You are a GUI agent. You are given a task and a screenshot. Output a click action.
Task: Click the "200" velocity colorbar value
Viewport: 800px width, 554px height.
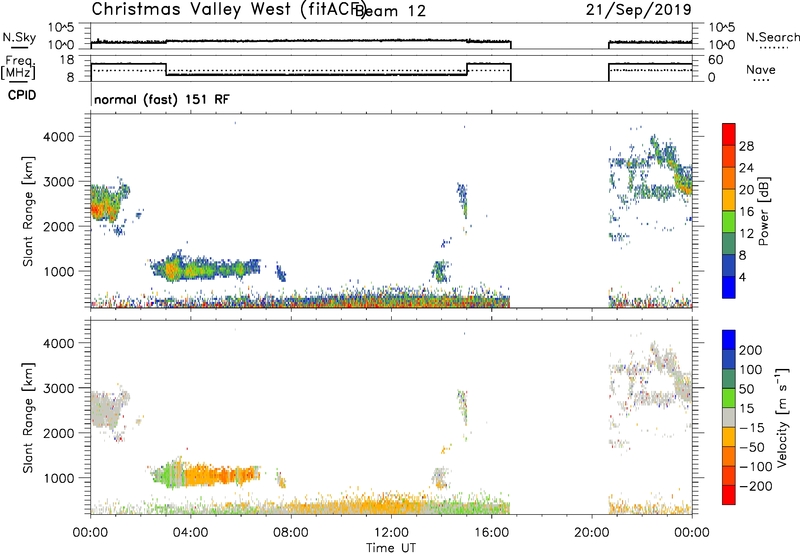(x=751, y=350)
